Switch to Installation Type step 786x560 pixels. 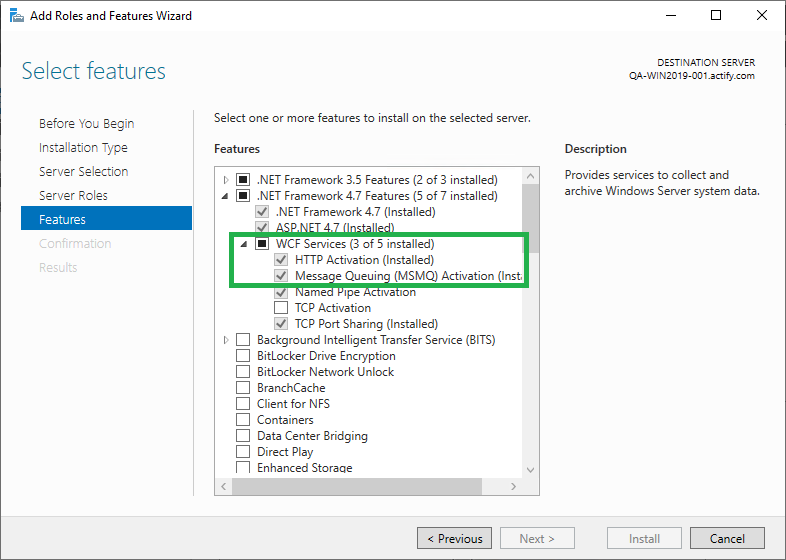click(83, 148)
